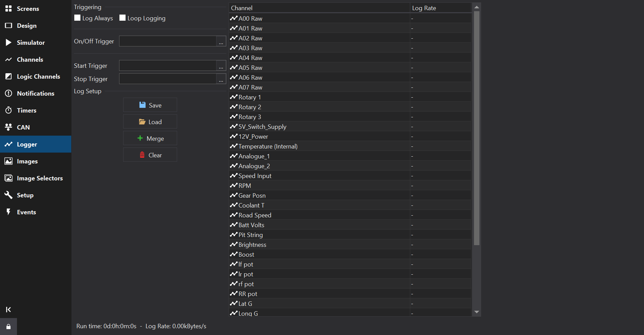Open Stop Trigger channel picker button

tap(221, 79)
